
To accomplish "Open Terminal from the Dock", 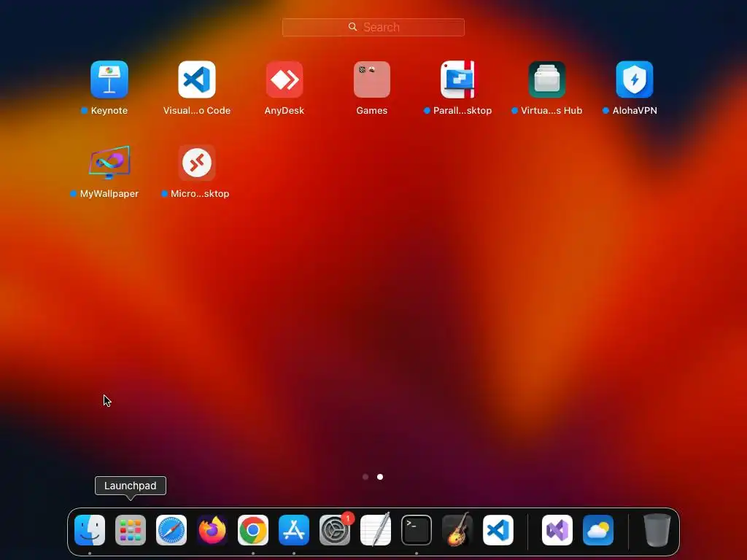I will (x=417, y=530).
